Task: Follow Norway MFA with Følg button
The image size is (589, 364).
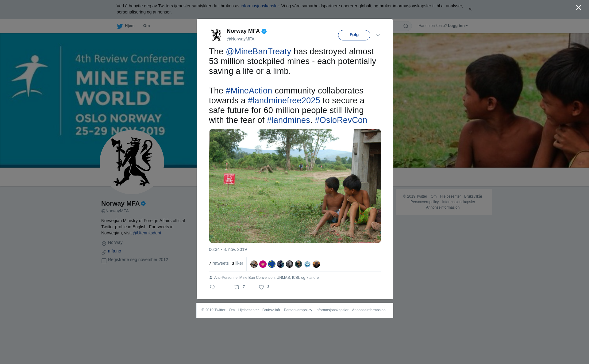Action: point(354,35)
